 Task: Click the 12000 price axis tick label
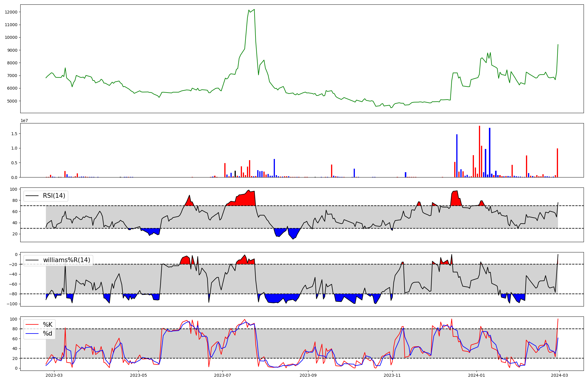11,12
